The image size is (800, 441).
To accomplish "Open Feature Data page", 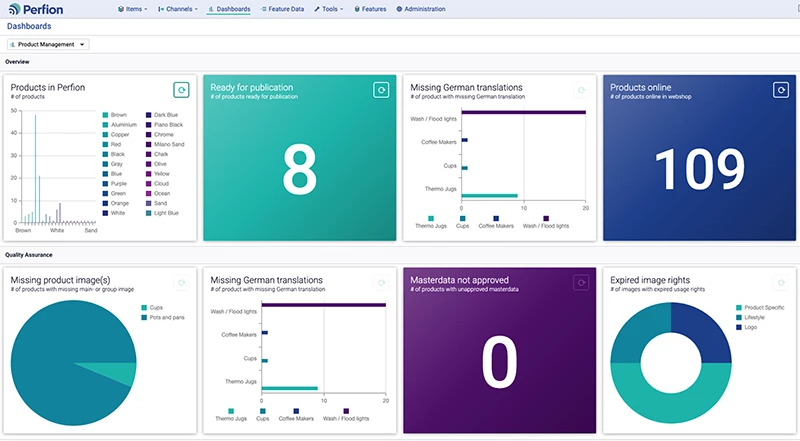I will (282, 9).
